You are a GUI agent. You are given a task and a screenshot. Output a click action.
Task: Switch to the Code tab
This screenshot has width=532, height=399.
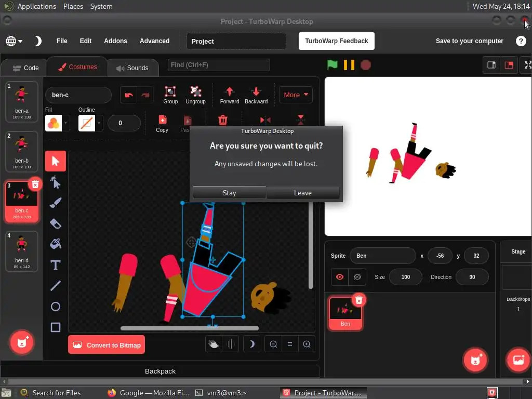tap(25, 68)
